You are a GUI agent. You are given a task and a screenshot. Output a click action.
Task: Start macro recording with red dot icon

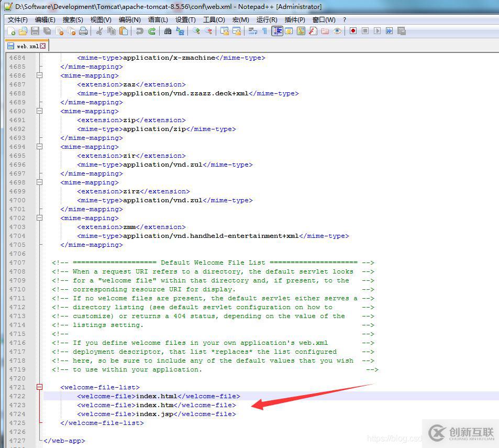[353, 31]
